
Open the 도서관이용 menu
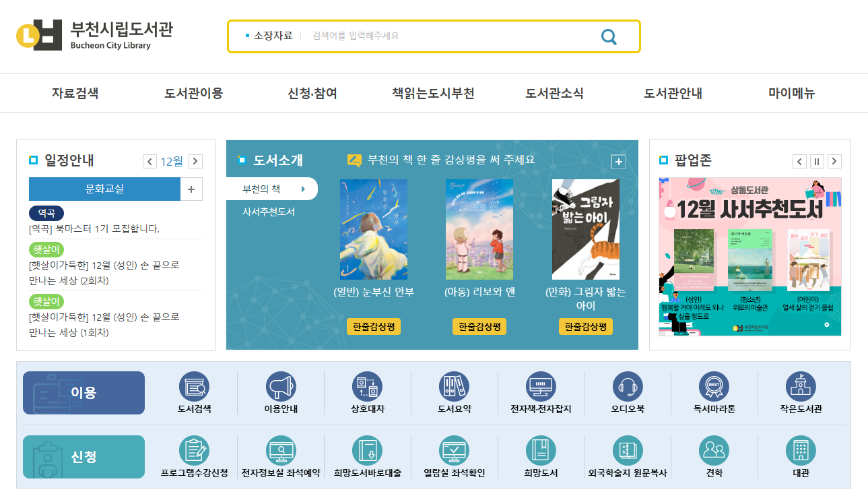coord(193,94)
